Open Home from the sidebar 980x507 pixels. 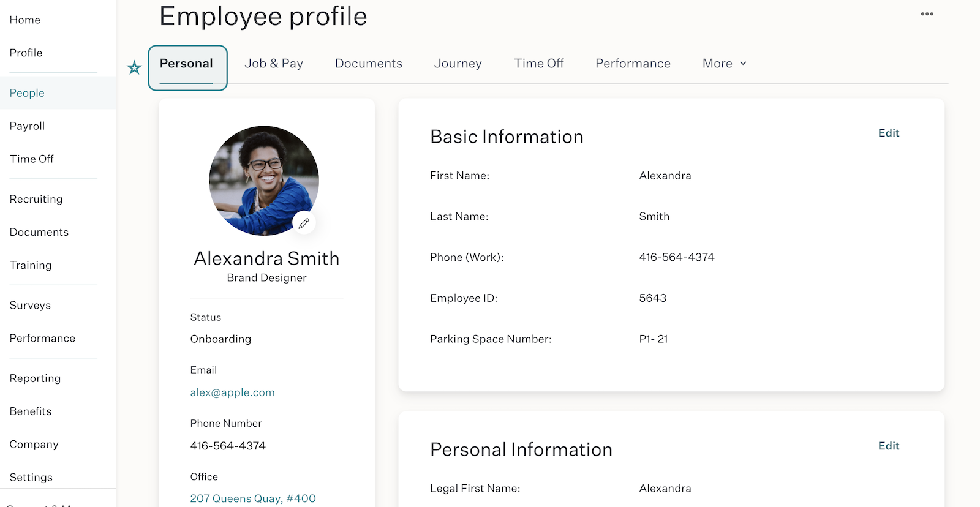coord(25,20)
